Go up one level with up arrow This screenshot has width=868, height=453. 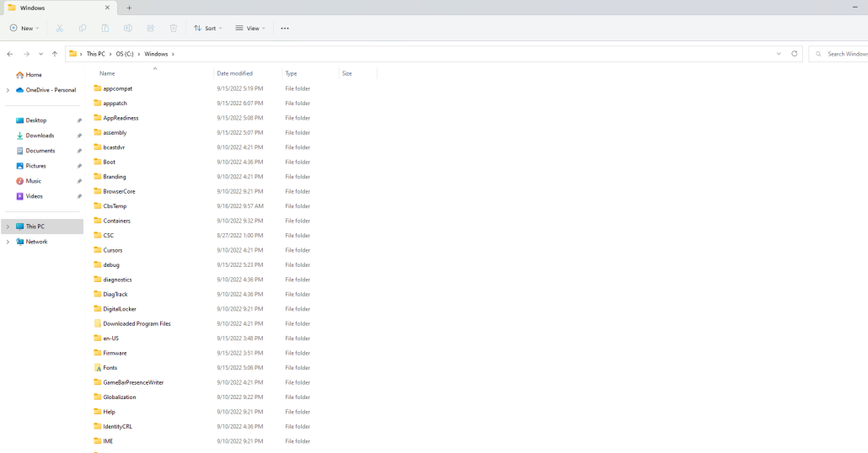pyautogui.click(x=54, y=54)
